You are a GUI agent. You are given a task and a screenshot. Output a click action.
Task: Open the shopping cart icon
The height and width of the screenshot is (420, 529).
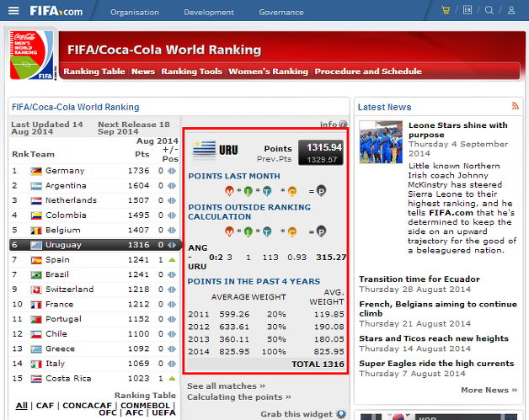tap(446, 10)
